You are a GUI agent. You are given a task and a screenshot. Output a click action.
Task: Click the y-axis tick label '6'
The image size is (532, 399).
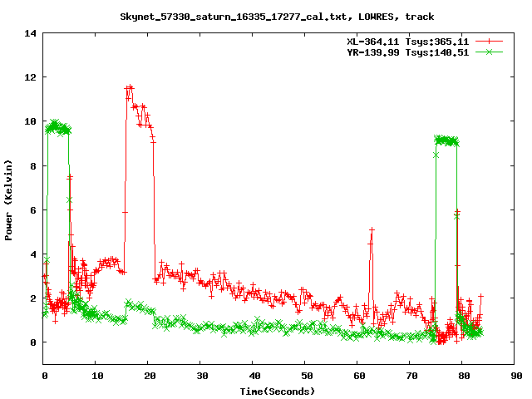[33, 210]
